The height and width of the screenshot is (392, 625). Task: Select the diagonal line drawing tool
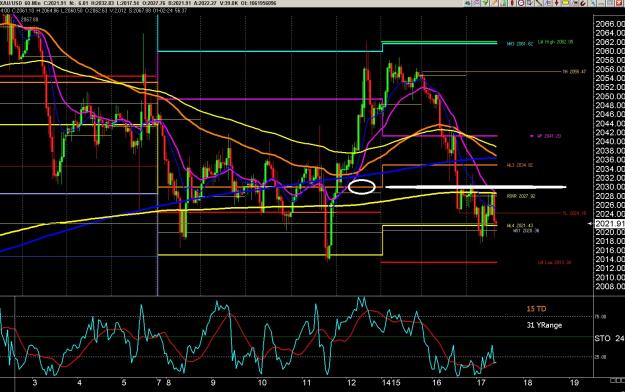[x=539, y=3]
